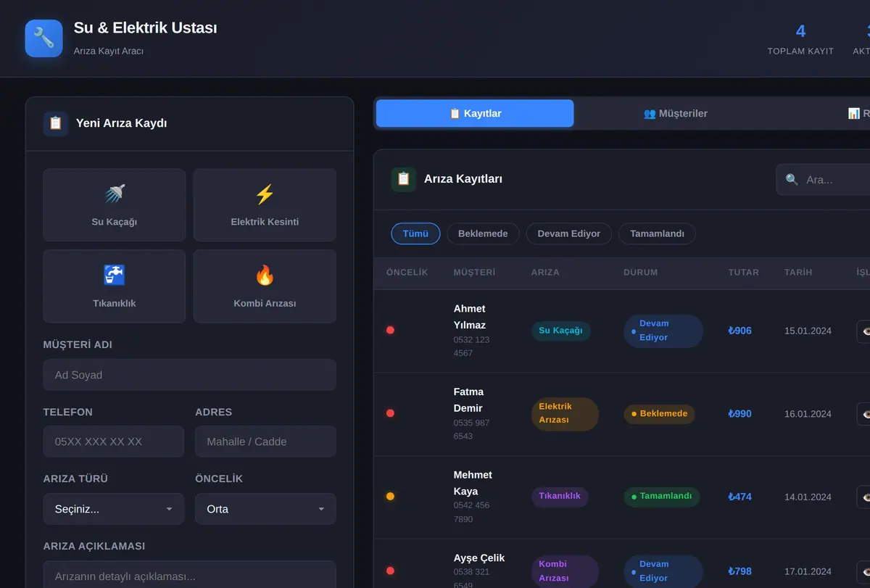Viewport: 870px width, 588px height.
Task: Select the Kombi Arızası quick card
Action: pyautogui.click(x=265, y=286)
